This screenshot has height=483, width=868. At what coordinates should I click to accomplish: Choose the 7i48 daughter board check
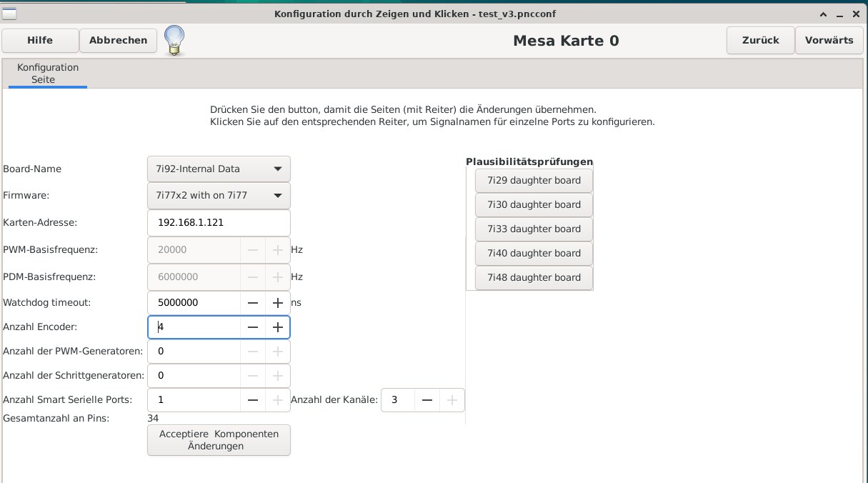[x=534, y=278]
